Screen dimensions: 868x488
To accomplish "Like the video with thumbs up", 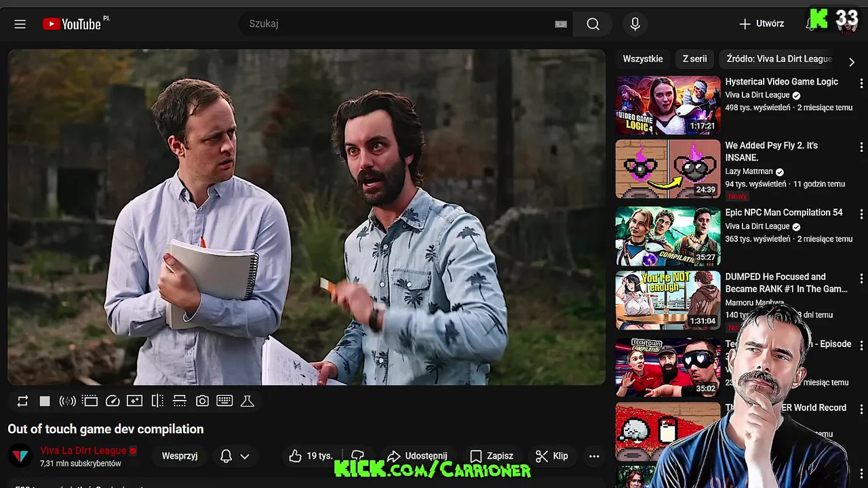I will click(295, 456).
